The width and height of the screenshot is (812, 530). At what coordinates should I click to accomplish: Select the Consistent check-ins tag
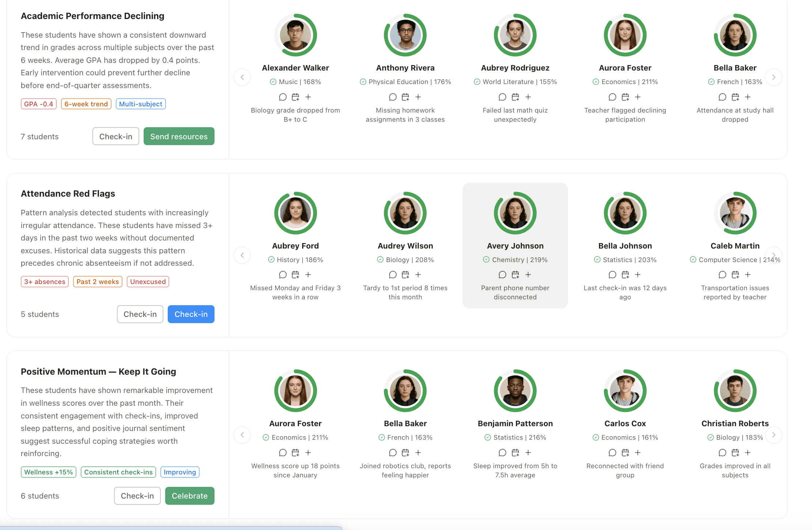click(x=118, y=472)
